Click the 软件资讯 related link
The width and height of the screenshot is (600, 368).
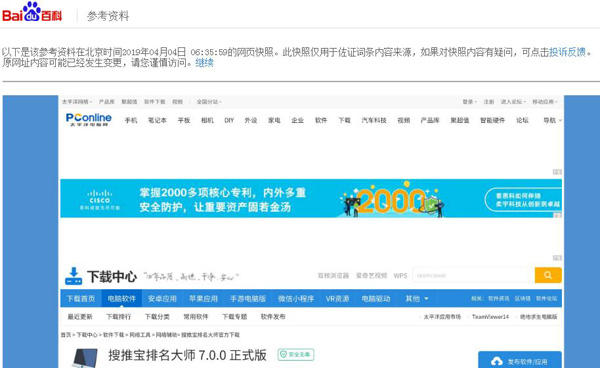coord(499,298)
